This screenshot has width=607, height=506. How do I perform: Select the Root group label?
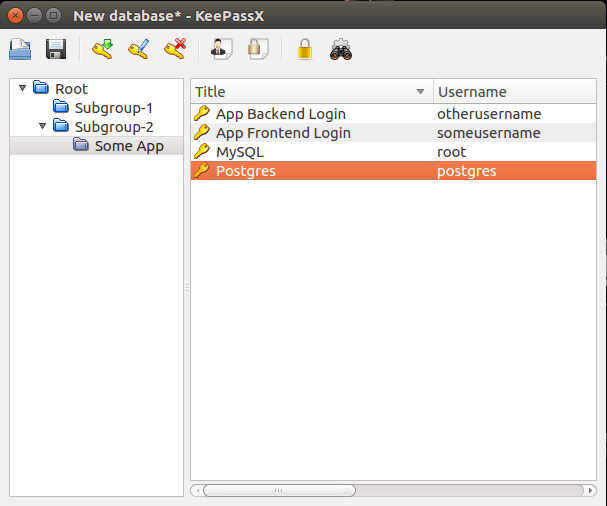72,89
